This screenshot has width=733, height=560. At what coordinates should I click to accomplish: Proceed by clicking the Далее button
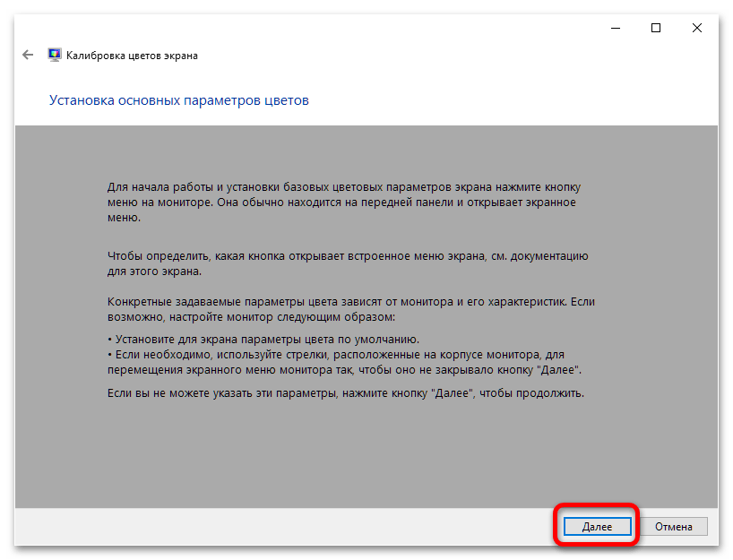[x=596, y=526]
